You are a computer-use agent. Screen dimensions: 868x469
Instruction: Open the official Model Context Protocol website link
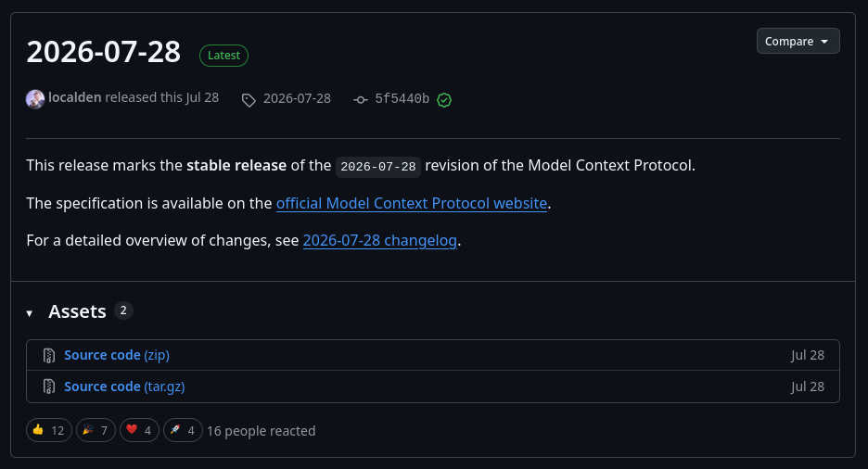coord(412,204)
